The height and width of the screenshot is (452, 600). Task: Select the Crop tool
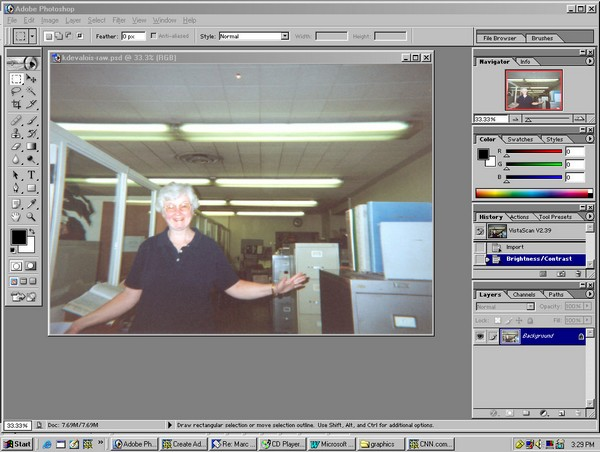click(16, 104)
